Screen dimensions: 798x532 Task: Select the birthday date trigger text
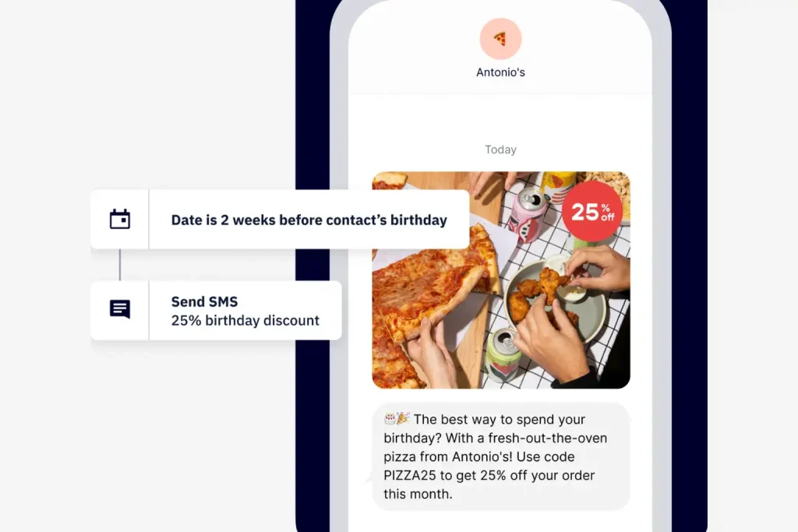click(x=309, y=220)
